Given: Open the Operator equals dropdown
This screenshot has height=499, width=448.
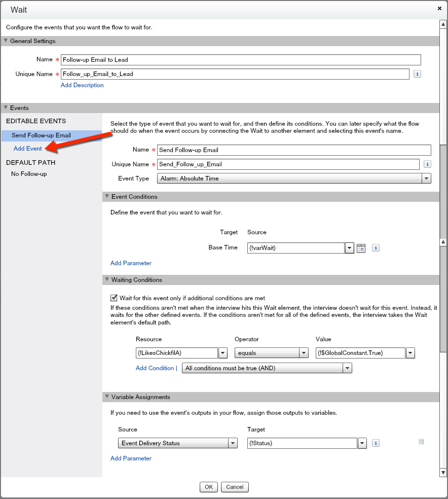Looking at the screenshot, I should point(304,353).
